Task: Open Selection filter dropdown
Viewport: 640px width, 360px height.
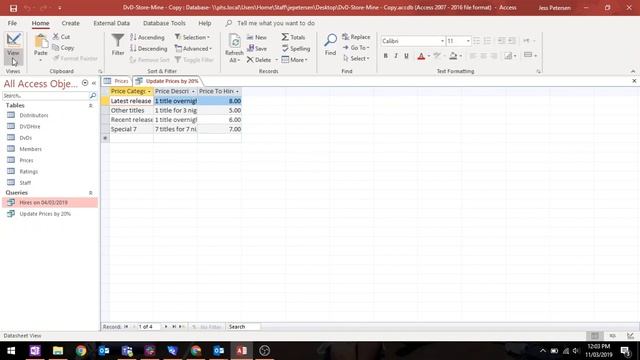Action: 192,37
